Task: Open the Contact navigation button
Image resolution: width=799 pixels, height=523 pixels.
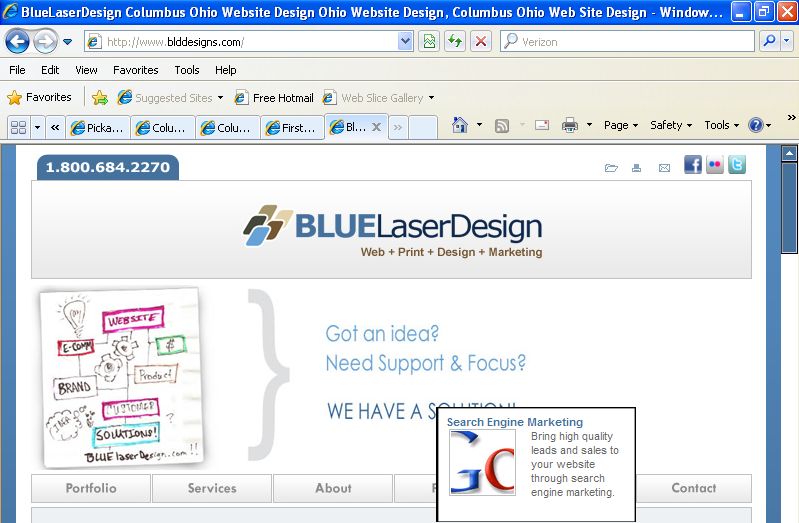Action: coord(694,488)
